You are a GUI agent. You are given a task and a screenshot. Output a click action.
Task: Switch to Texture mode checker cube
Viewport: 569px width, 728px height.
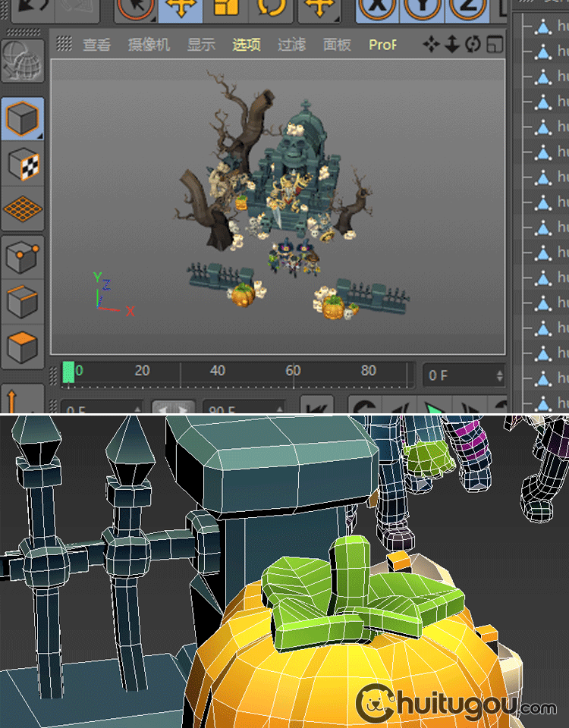tap(22, 164)
